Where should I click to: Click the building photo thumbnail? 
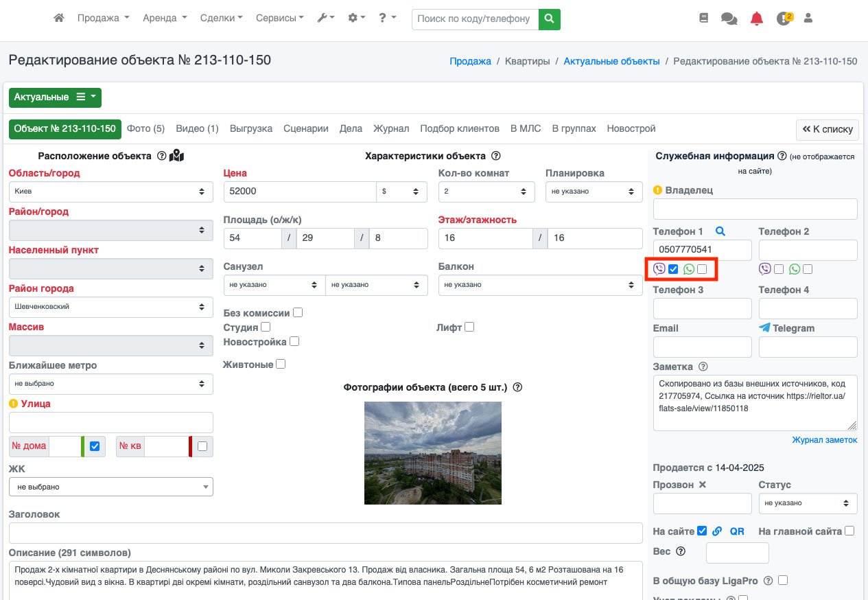432,453
